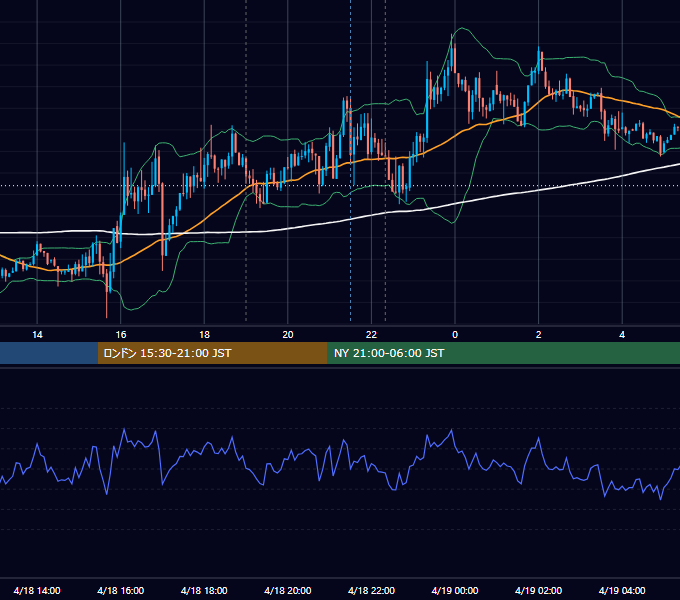Click the 4/19 02:00 time label

tap(539, 590)
